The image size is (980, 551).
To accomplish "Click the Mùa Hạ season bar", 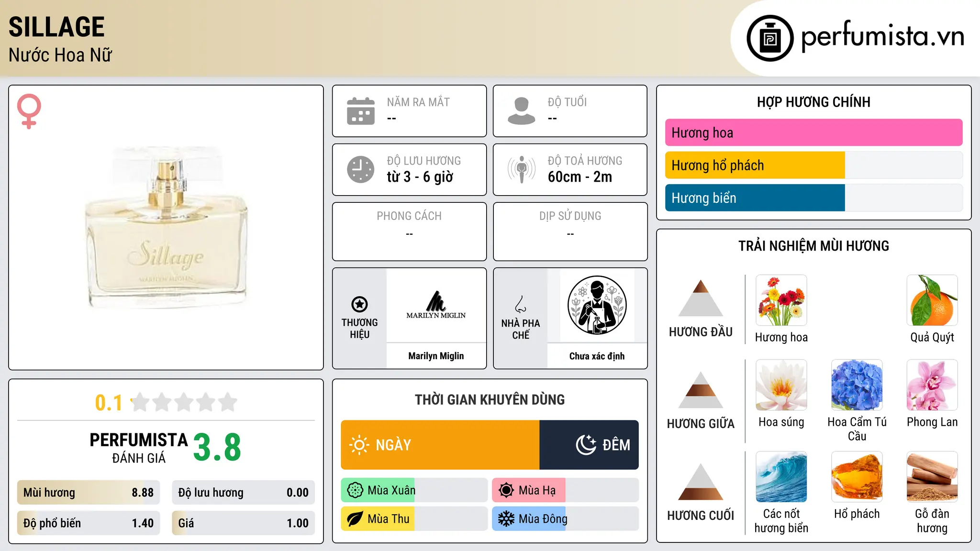I will 565,490.
